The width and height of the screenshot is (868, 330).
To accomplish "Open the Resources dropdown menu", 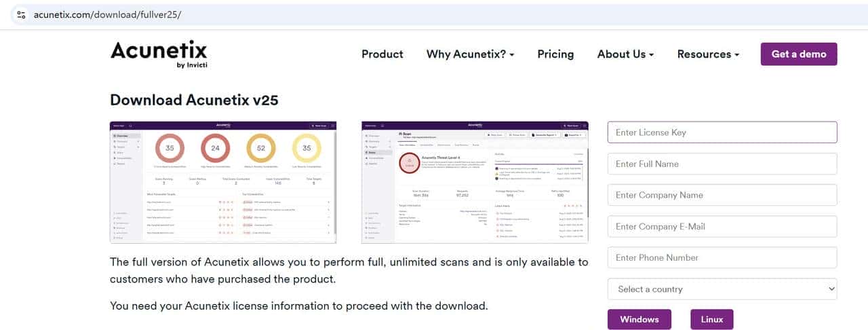I will pyautogui.click(x=708, y=54).
